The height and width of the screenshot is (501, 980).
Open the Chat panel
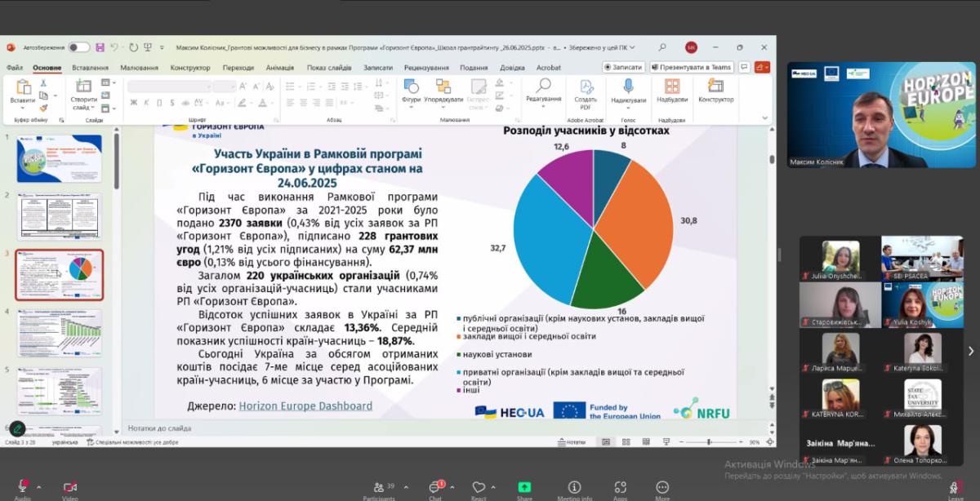[x=434, y=487]
